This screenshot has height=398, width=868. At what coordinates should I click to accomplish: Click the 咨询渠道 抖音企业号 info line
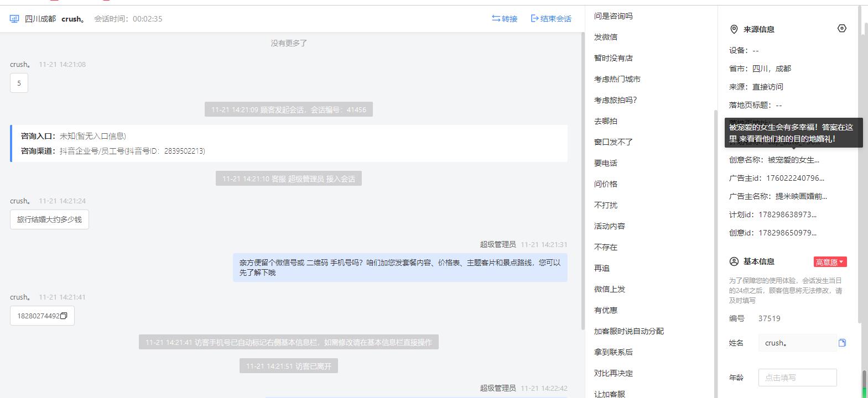[x=113, y=151]
